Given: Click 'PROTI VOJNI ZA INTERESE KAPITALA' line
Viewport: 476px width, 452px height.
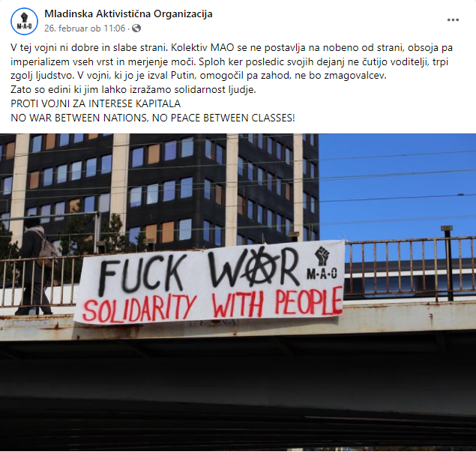Looking at the screenshot, I should coord(96,103).
